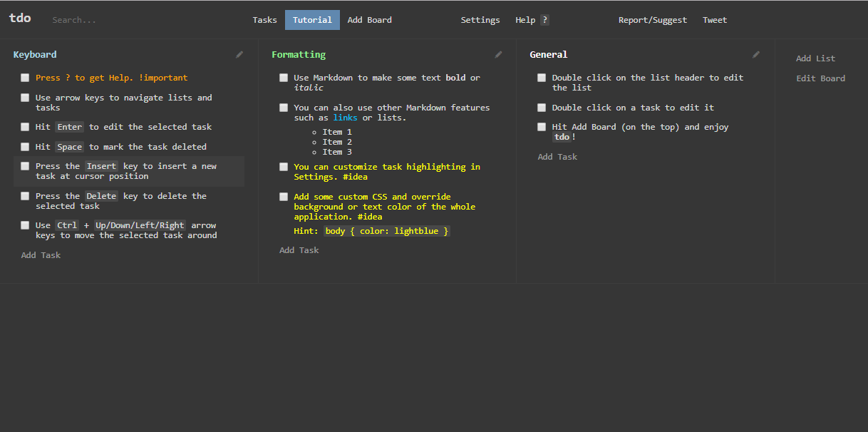The image size is (868, 432).
Task: Click the 'Up/Down/Left/Right' key label
Action: [x=140, y=225]
